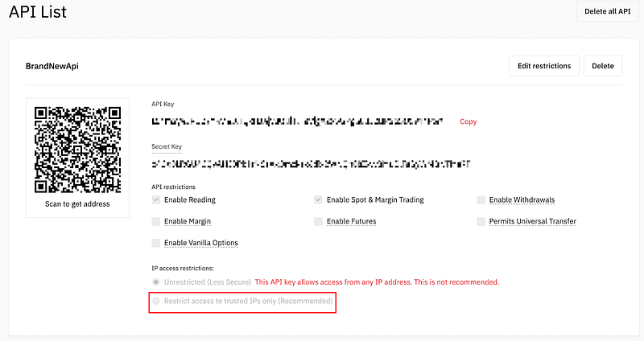Check the Enable Withdrawals box

(481, 199)
